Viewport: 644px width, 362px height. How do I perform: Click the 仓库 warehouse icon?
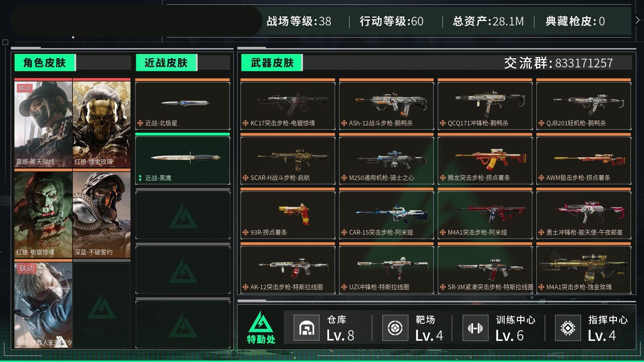(306, 328)
